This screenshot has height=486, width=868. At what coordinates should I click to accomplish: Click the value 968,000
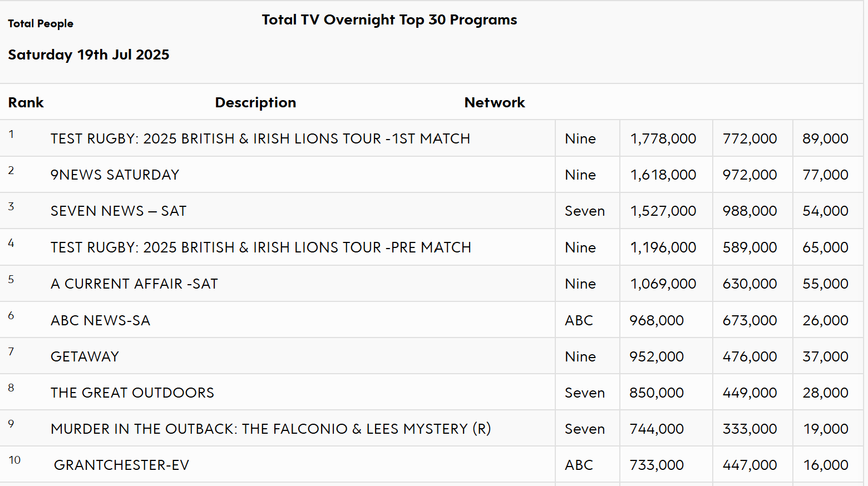point(657,320)
